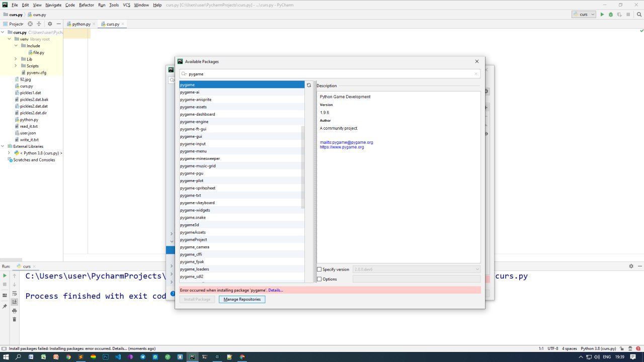Rerun curs in the Run tool window
Screen dimensions: 644x362
pos(5,276)
